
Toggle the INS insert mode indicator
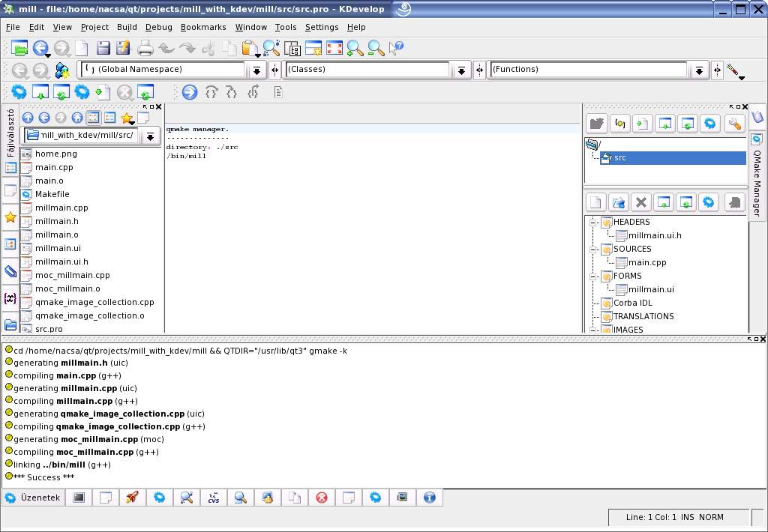pos(687,517)
